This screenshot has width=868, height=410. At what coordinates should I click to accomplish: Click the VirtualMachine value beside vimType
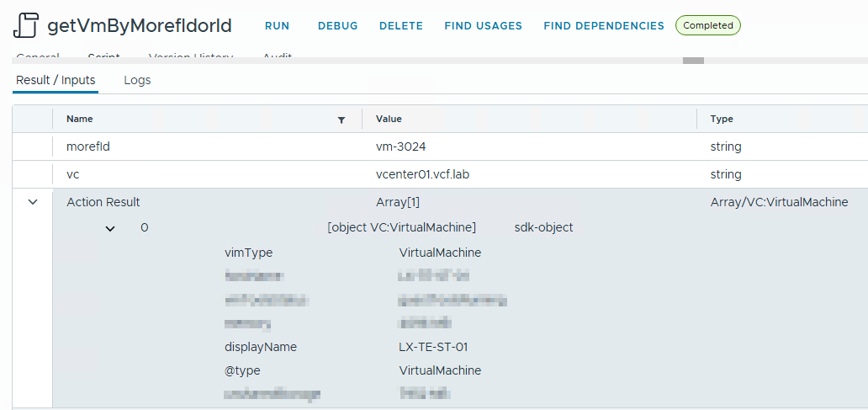coord(440,253)
